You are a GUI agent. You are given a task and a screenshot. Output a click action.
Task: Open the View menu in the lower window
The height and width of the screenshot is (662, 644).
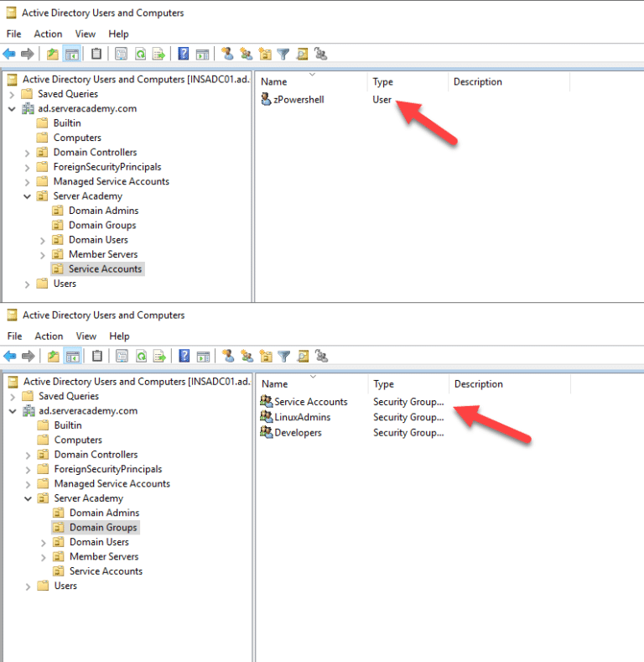86,336
